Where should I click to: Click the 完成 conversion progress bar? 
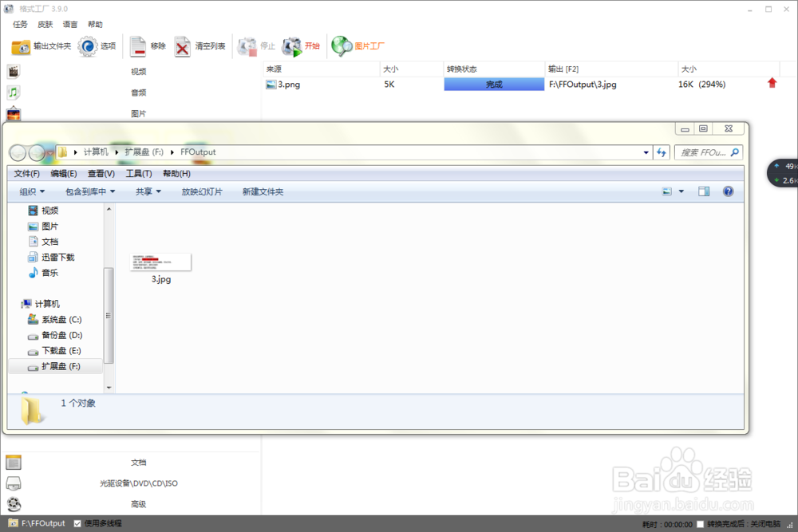click(x=494, y=85)
